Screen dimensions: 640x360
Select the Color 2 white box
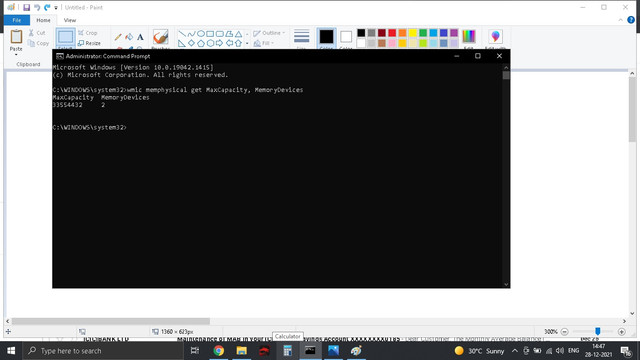(346, 37)
